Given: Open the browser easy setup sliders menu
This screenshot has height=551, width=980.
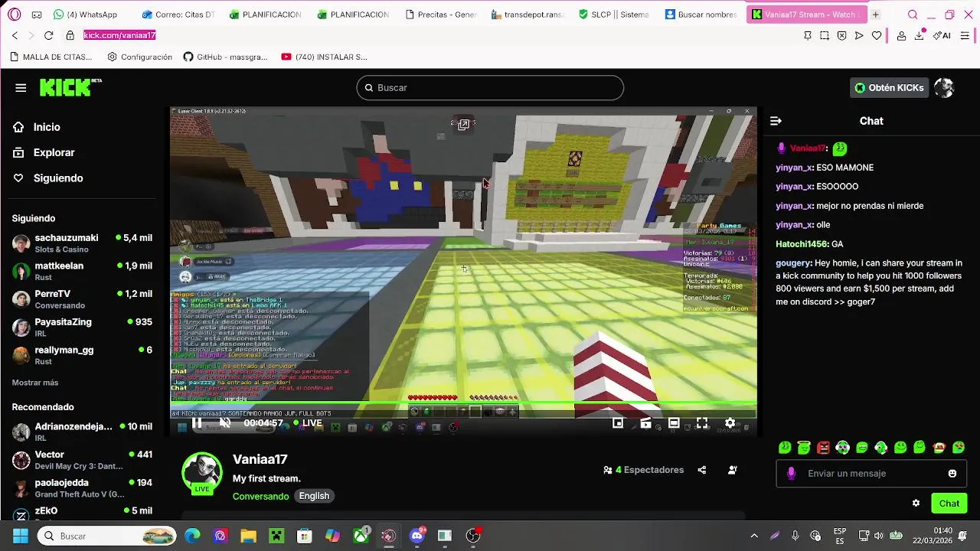Looking at the screenshot, I should tap(965, 35).
